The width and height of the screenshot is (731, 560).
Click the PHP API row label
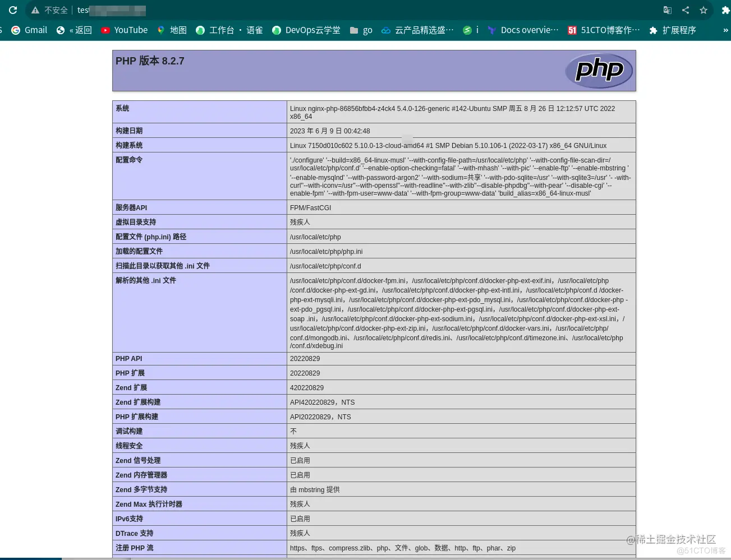pyautogui.click(x=129, y=358)
